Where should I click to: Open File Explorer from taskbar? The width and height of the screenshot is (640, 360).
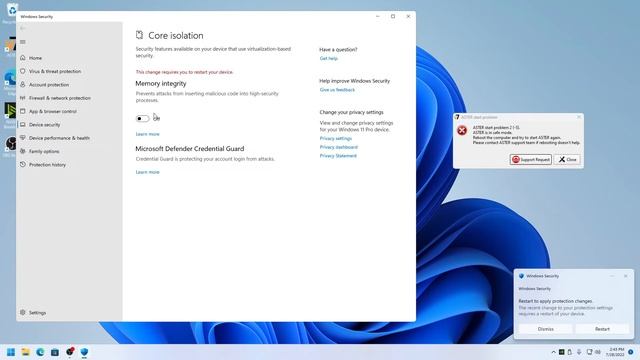[x=25, y=352]
